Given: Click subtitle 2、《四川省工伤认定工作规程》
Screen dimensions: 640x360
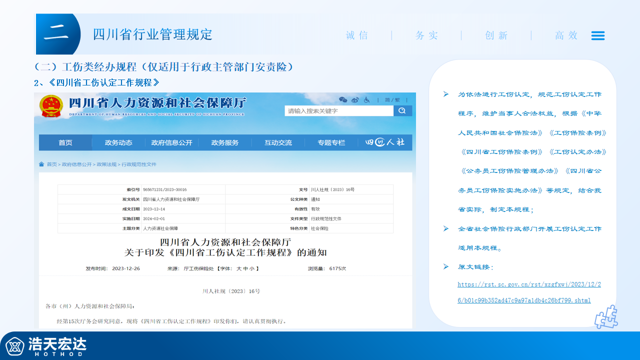Looking at the screenshot, I should (96, 82).
